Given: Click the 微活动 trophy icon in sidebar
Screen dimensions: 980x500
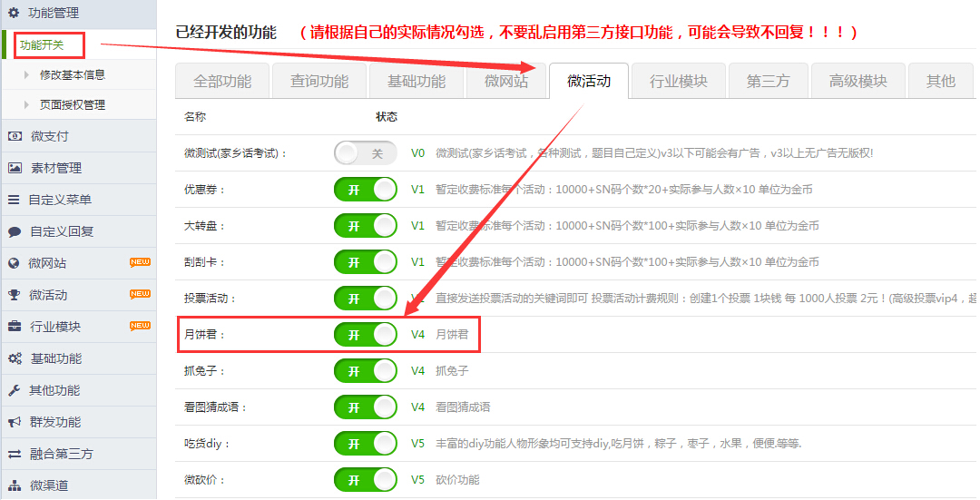Looking at the screenshot, I should [x=15, y=295].
